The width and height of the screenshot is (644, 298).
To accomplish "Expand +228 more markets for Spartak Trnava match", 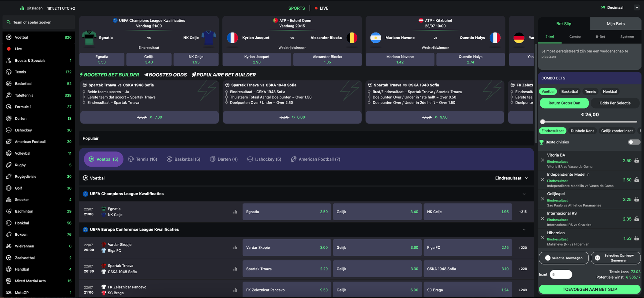I will [523, 269].
